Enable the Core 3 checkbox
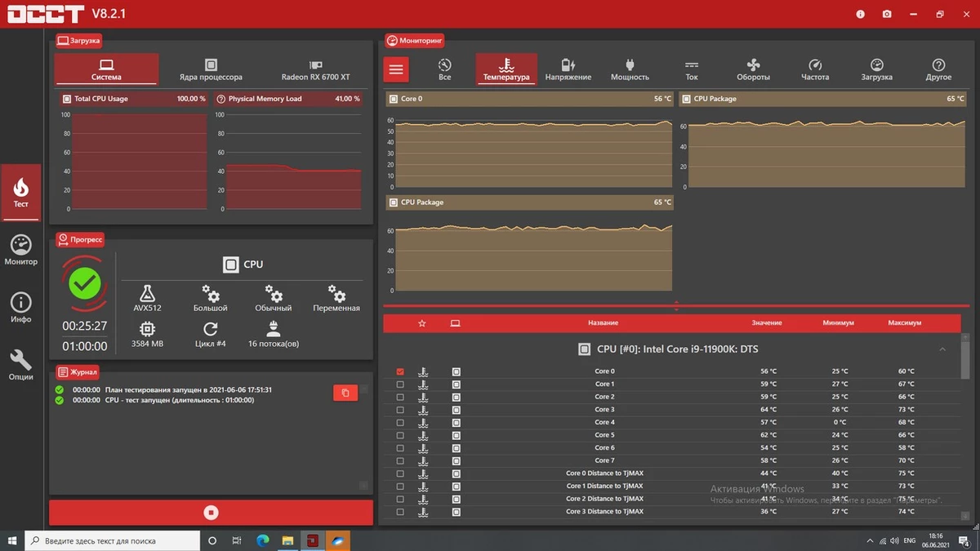Image resolution: width=980 pixels, height=551 pixels. [x=400, y=410]
